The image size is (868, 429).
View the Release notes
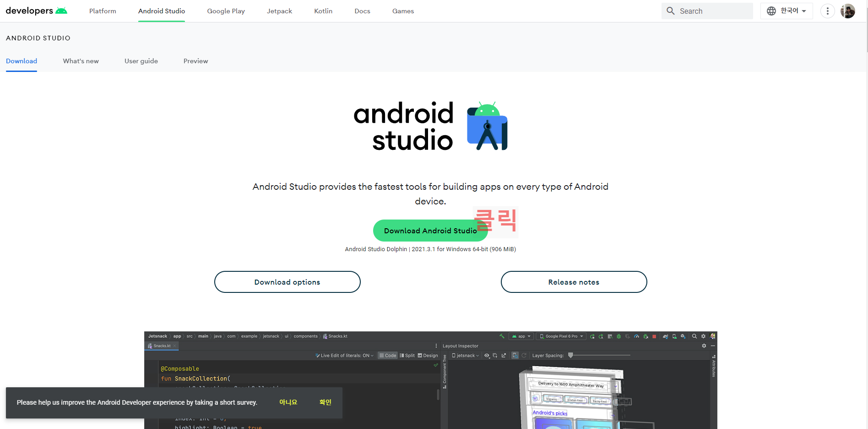tap(574, 282)
